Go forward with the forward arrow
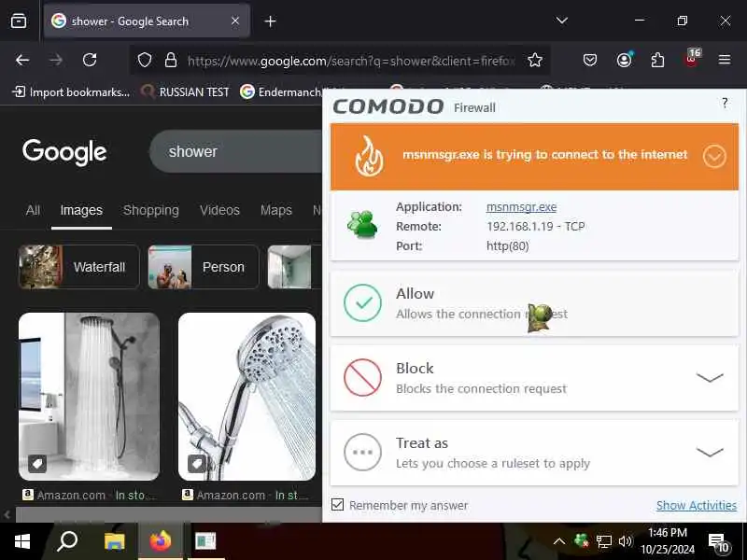This screenshot has width=747, height=560. [56, 60]
